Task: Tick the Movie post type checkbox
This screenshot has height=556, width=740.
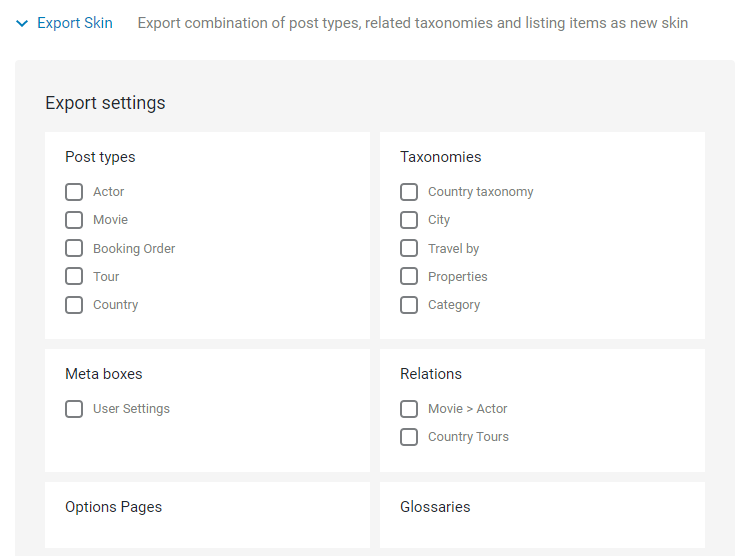Action: [74, 220]
